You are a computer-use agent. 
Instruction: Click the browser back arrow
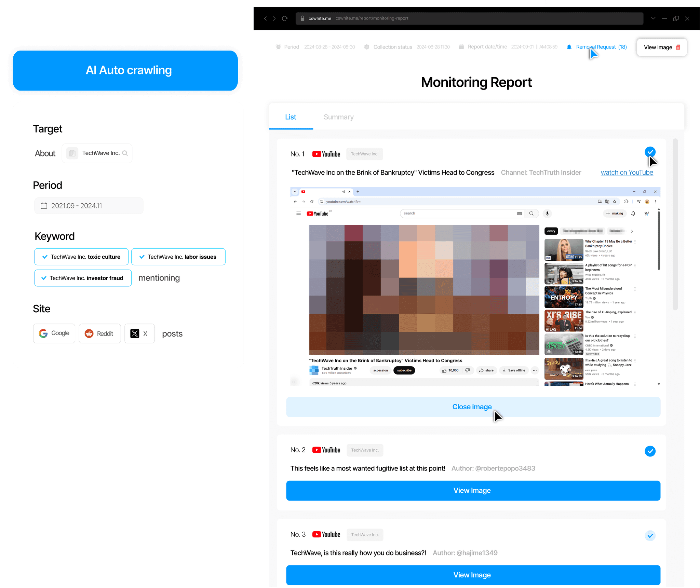click(265, 18)
